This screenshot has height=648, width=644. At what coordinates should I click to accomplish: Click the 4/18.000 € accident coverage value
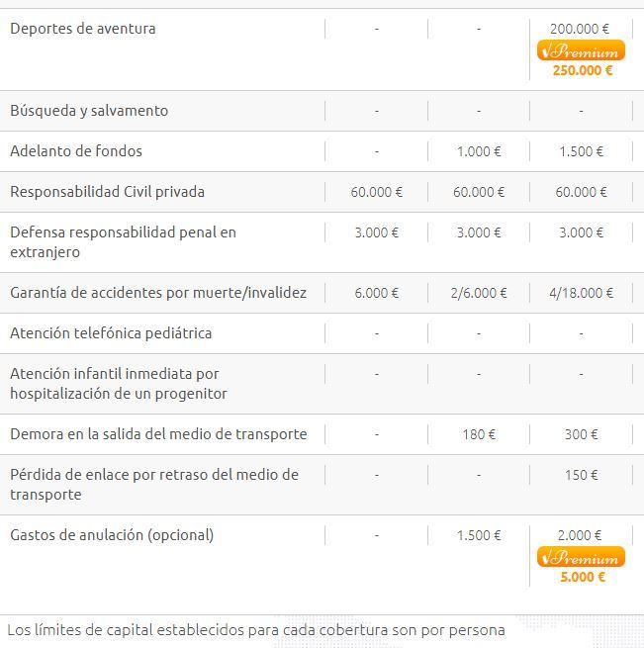point(581,293)
